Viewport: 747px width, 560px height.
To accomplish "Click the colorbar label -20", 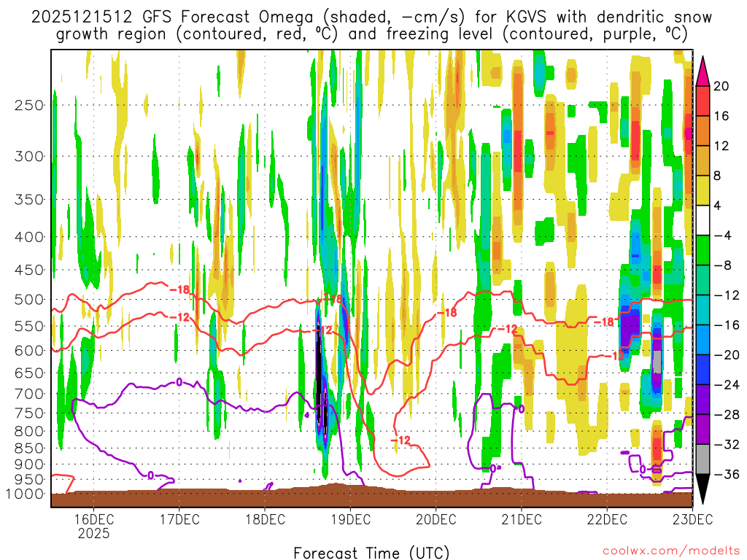I will pyautogui.click(x=727, y=355).
